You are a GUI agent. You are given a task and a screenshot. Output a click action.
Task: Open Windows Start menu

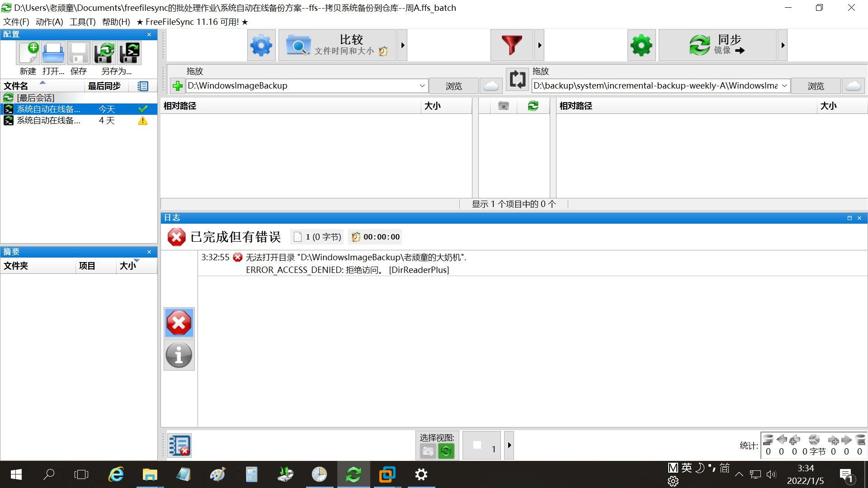point(16,474)
